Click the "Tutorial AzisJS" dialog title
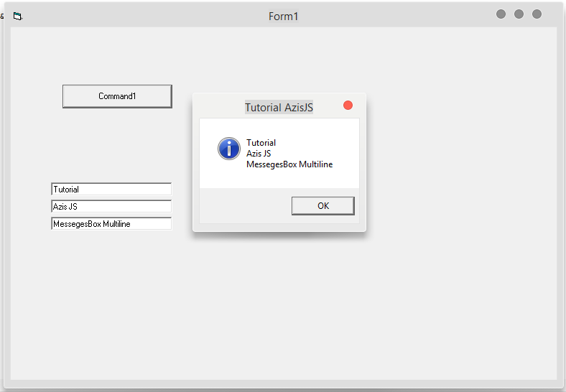Viewport: 566px width, 392px height. pyautogui.click(x=279, y=107)
